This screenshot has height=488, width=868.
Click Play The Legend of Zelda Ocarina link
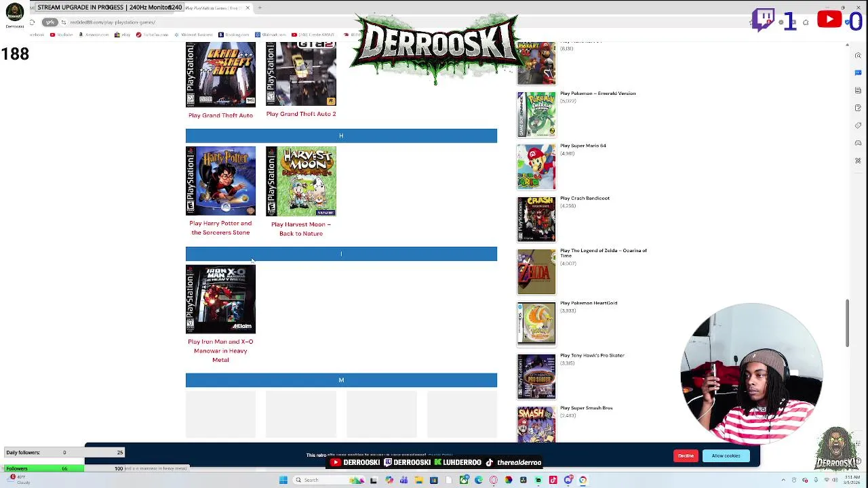604,253
